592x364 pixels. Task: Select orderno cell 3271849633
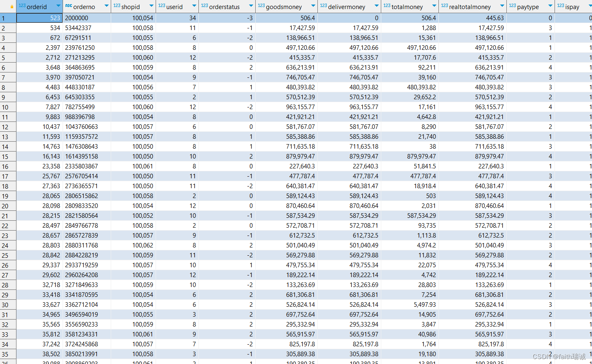87,285
